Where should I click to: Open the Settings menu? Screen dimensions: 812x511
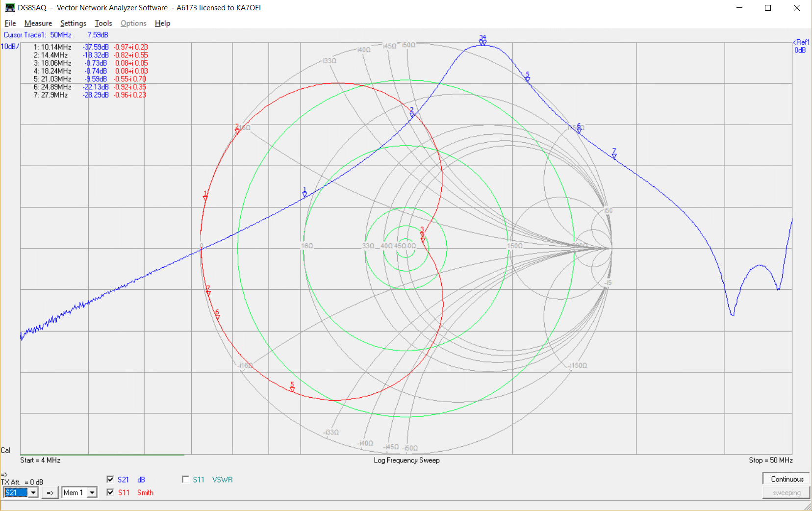[73, 23]
